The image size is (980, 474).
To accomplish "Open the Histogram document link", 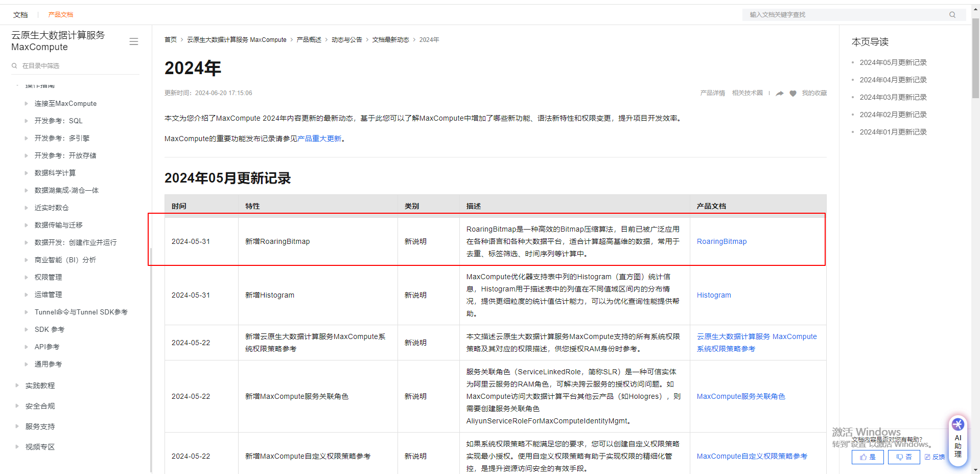I will [x=714, y=295].
